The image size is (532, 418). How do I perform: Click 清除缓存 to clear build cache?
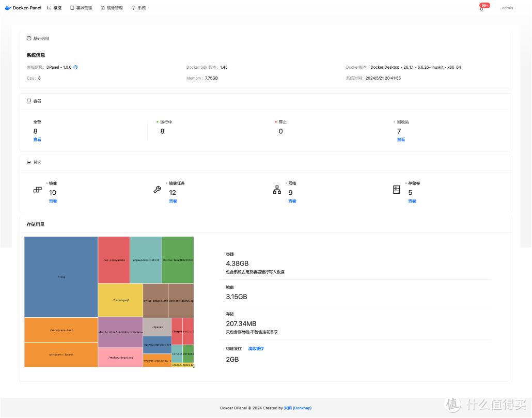pos(256,349)
